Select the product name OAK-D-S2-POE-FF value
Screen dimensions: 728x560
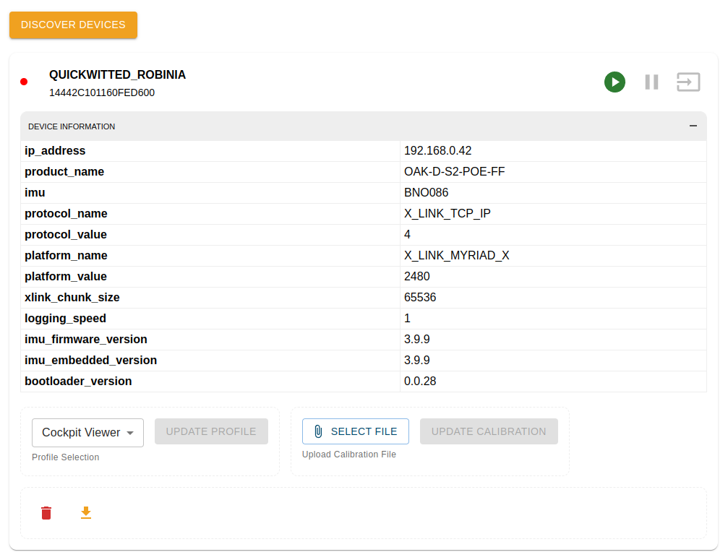453,172
